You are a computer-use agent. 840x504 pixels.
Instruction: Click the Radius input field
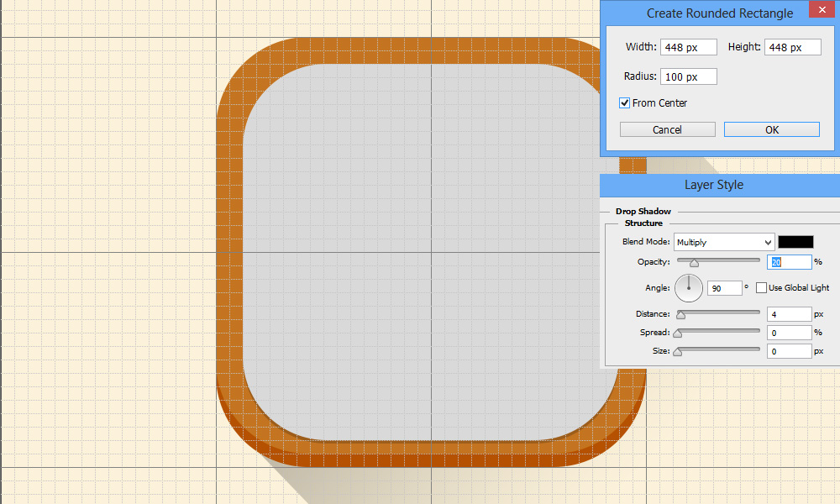pyautogui.click(x=689, y=77)
